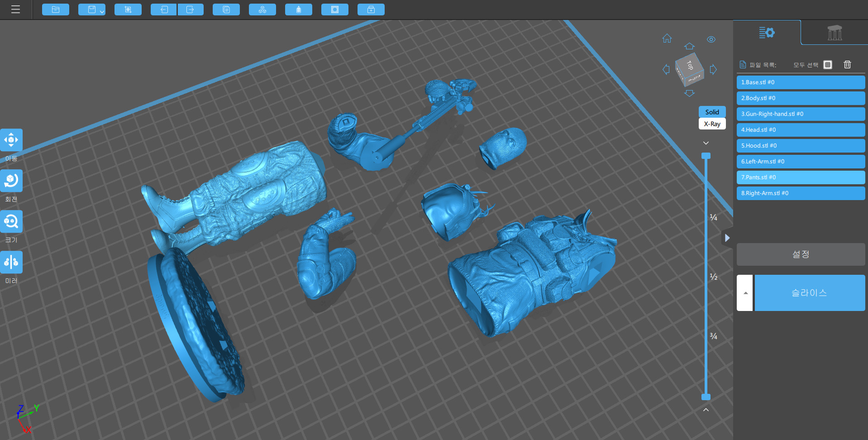Expand the save options dropdown arrow
Screen dimensions: 868x440
(x=102, y=11)
